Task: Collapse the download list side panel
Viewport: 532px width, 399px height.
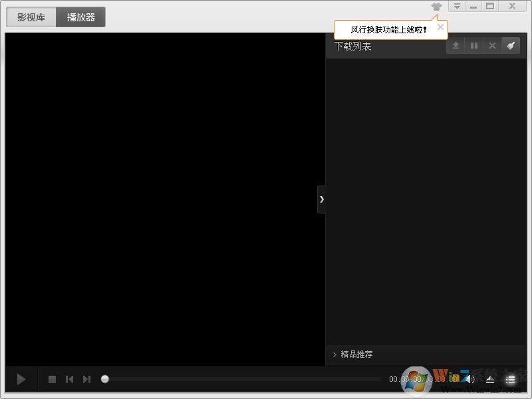Action: [x=321, y=199]
